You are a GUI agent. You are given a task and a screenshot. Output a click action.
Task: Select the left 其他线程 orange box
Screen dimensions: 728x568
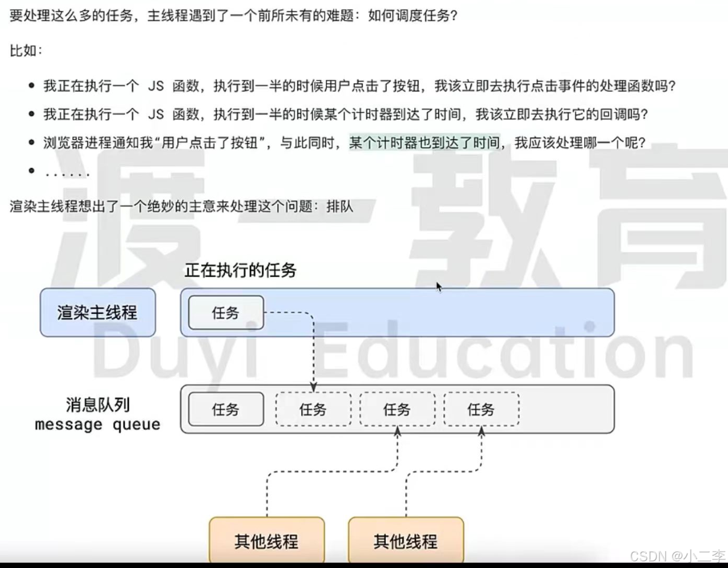click(x=267, y=541)
